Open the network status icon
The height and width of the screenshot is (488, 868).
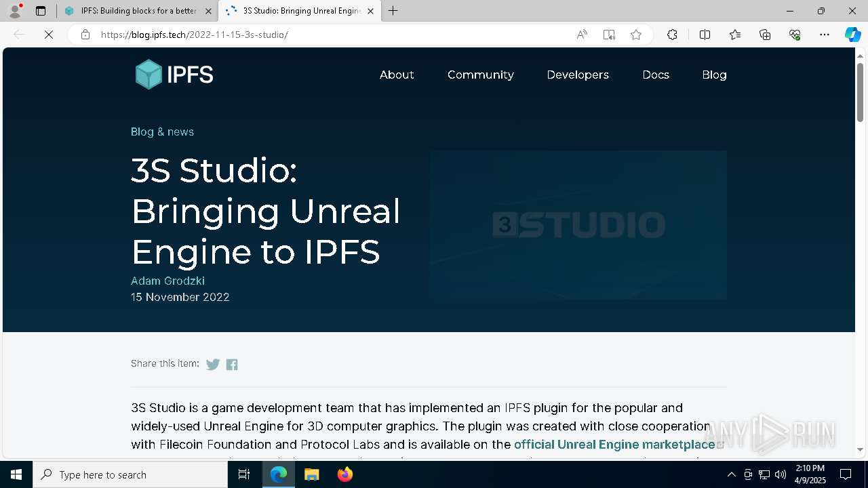click(764, 474)
